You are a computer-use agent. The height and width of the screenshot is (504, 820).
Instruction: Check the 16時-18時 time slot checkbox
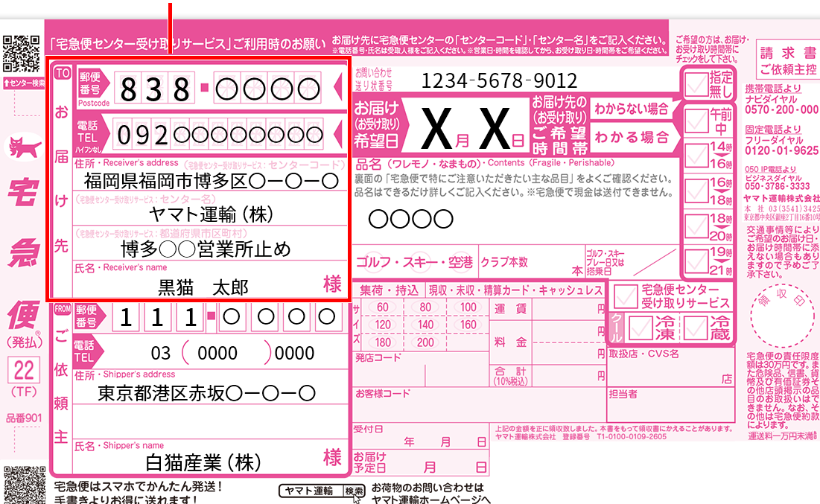[x=696, y=191]
